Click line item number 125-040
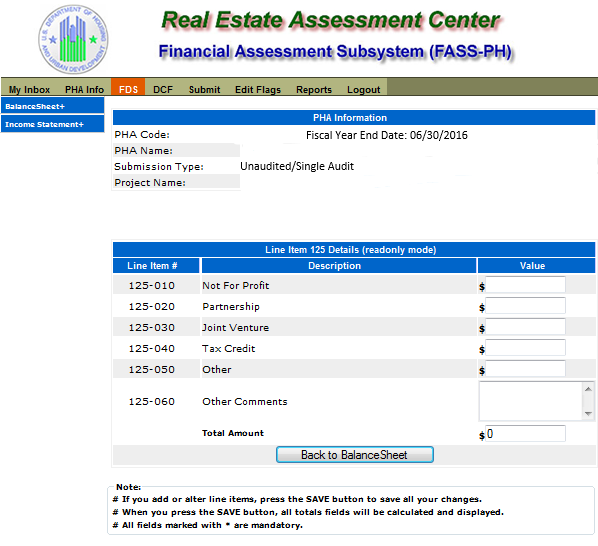This screenshot has width=598, height=546. pyautogui.click(x=151, y=348)
